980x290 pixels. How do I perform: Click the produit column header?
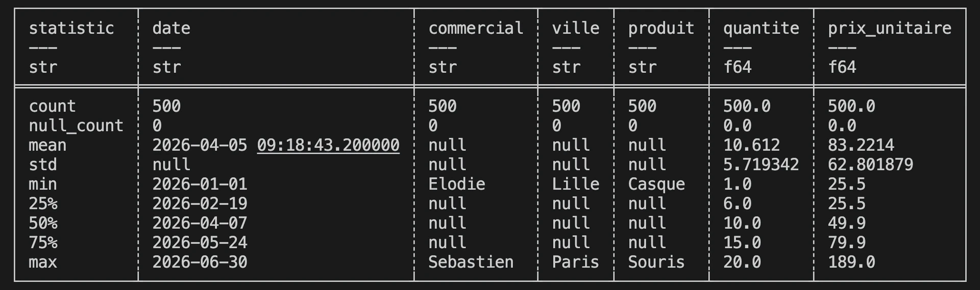[661, 28]
